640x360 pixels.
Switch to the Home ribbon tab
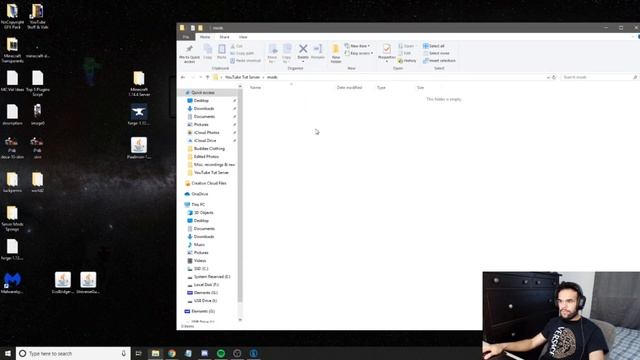(x=205, y=37)
